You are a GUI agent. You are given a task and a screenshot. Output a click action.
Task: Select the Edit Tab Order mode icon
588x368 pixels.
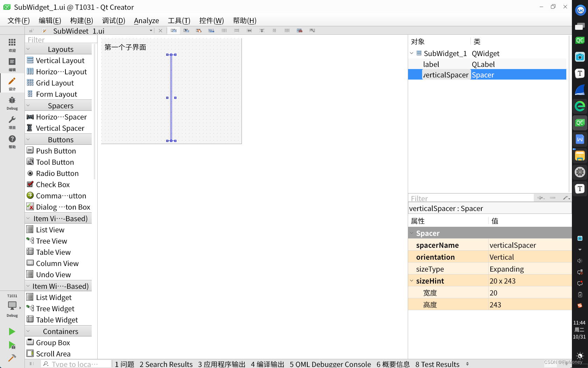211,30
